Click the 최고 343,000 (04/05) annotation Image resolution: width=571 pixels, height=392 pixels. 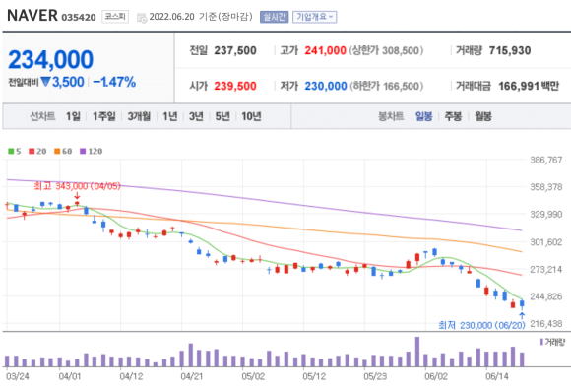coord(77,186)
